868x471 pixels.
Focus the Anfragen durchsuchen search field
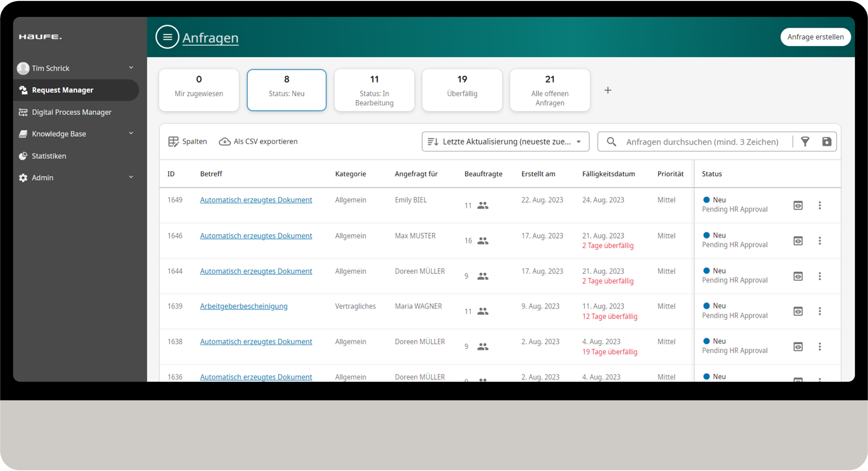coord(702,142)
